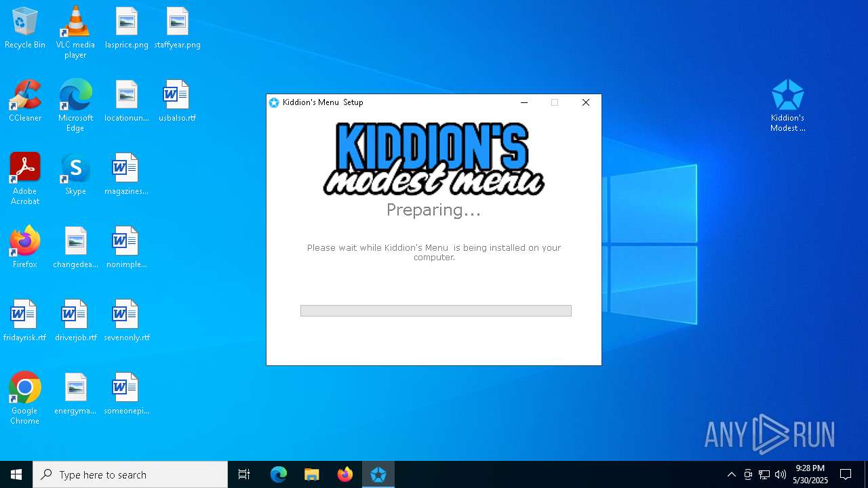Open Adobe Acrobat shortcut

point(25,179)
